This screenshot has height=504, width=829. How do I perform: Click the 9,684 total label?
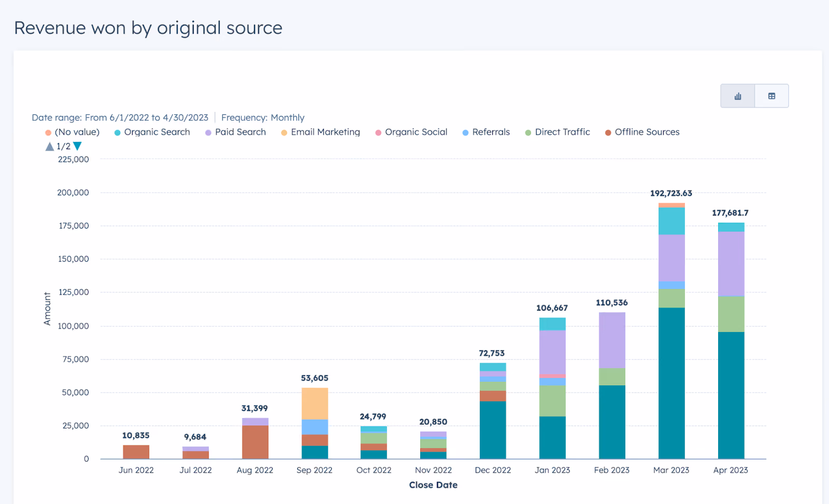tap(195, 437)
